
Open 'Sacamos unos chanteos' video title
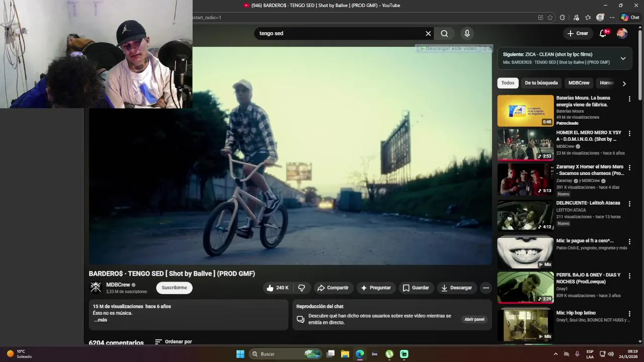click(x=590, y=170)
